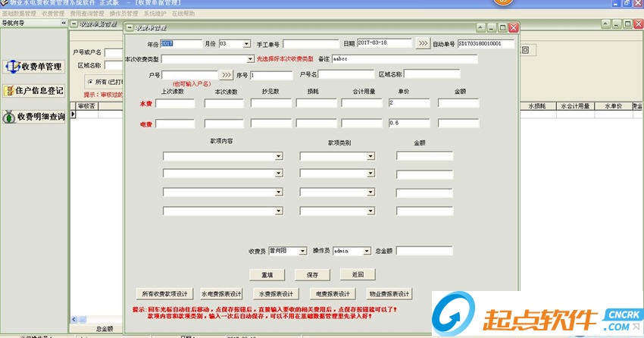Click the 水费 单价 field showing 2
Image resolution: width=644 pixels, height=338 pixels.
(409, 102)
